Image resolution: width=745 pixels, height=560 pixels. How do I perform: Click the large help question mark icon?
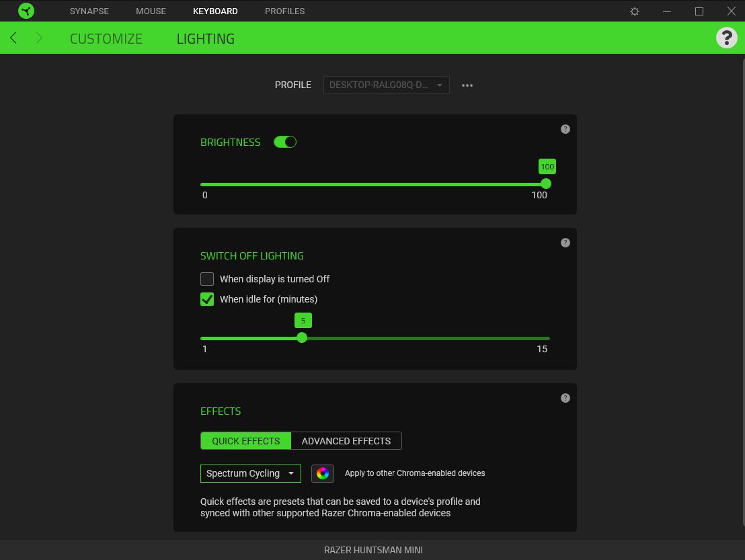[726, 38]
